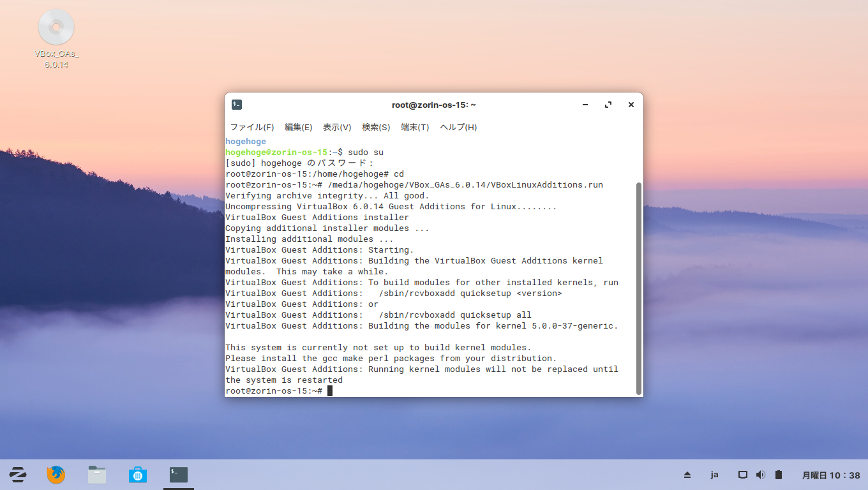Open the 端末(T) menu
This screenshot has height=490, width=868.
pos(415,127)
